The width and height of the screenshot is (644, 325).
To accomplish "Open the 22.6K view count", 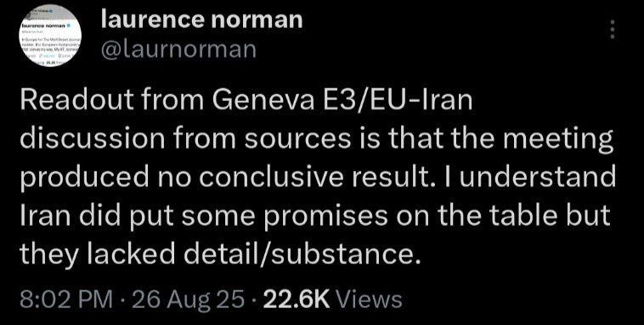I will [297, 300].
